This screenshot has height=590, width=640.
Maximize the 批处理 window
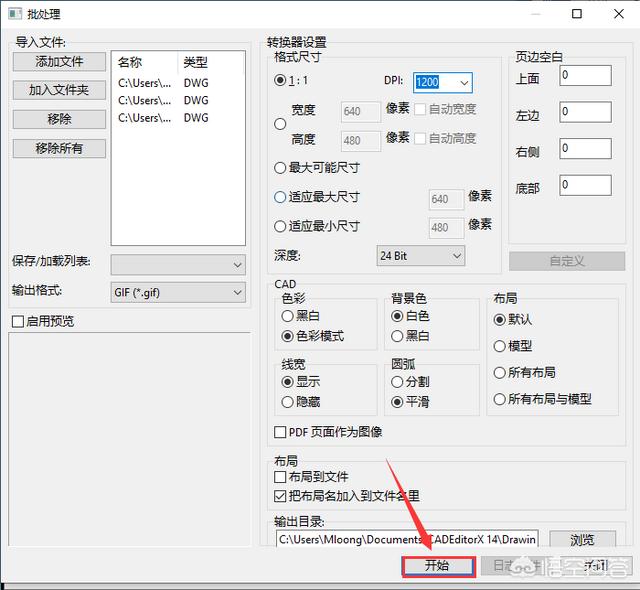coord(577,14)
